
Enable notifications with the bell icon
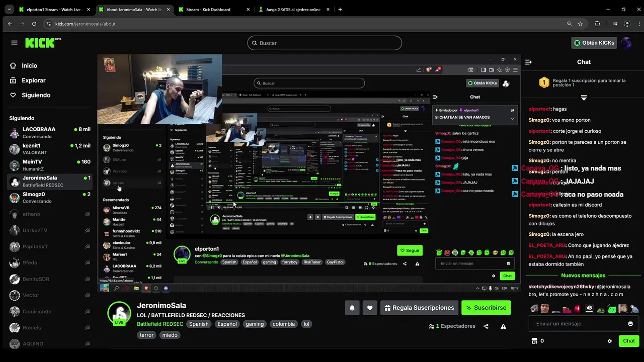(x=352, y=308)
